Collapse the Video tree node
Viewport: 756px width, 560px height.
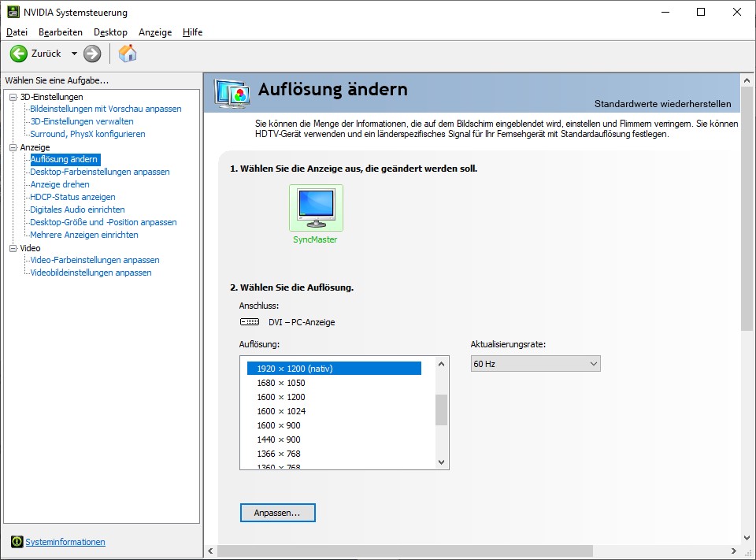point(13,248)
